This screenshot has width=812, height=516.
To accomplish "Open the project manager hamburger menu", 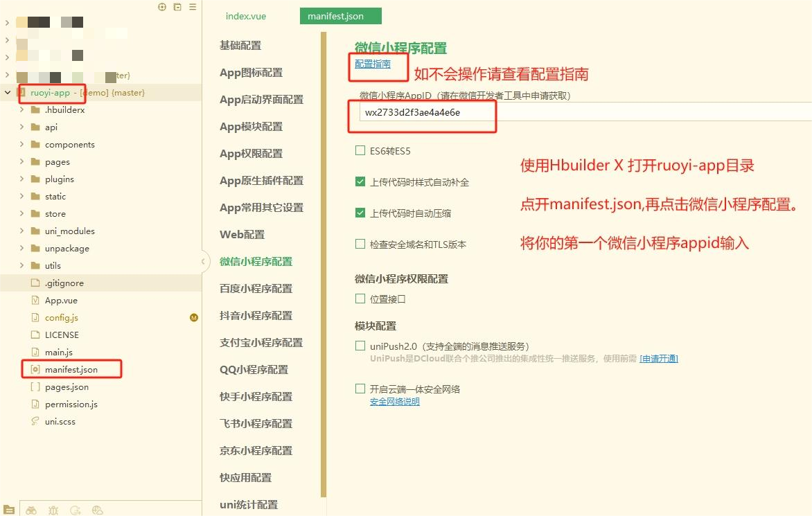I will point(193,7).
